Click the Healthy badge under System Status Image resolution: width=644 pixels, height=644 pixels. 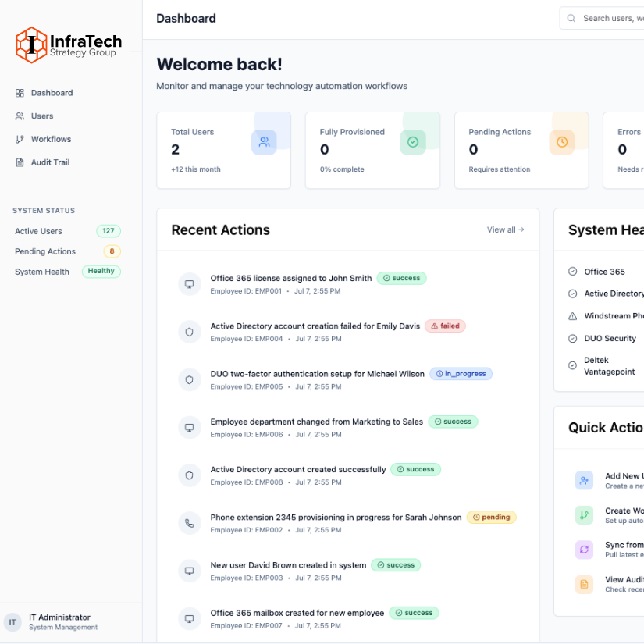click(x=101, y=272)
